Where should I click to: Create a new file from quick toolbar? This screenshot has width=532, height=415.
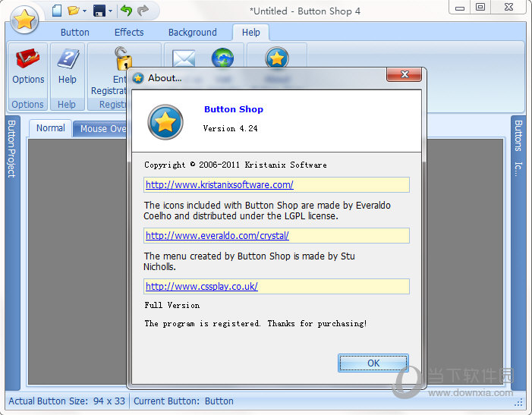click(x=57, y=11)
